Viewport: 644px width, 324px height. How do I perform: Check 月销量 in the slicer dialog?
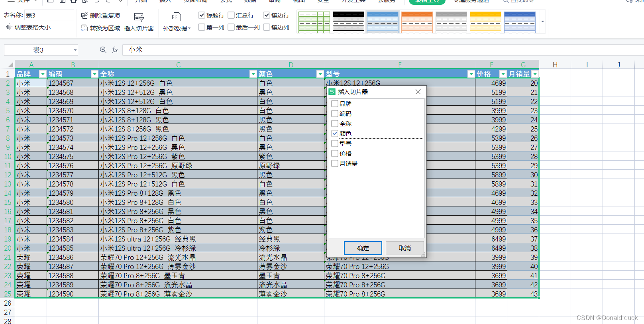pos(335,163)
